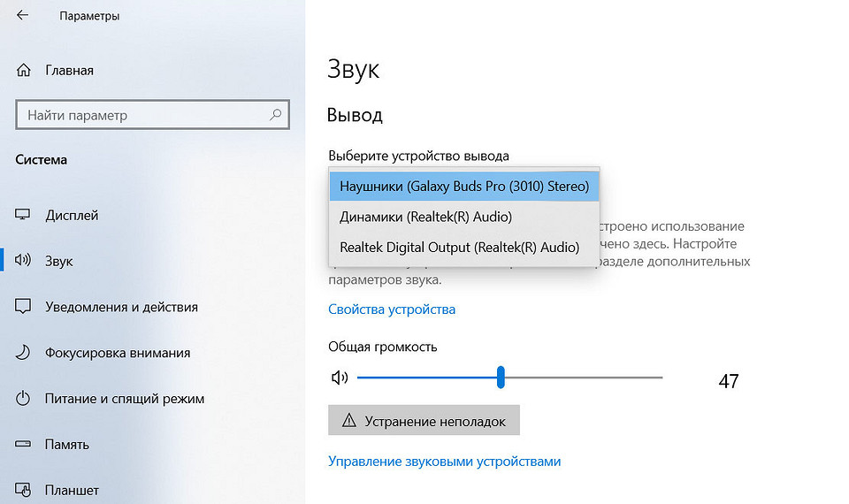Click the Home house icon
Screen dimensions: 849x504
[x=24, y=70]
